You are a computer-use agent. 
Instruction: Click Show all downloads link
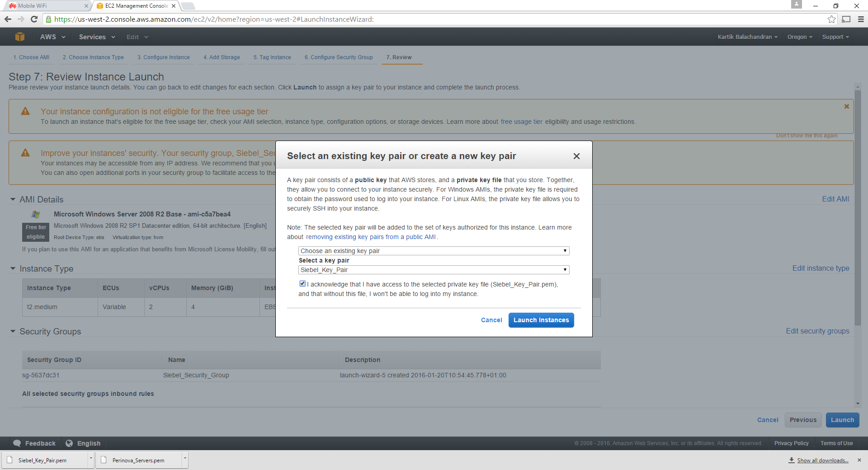tap(822, 461)
